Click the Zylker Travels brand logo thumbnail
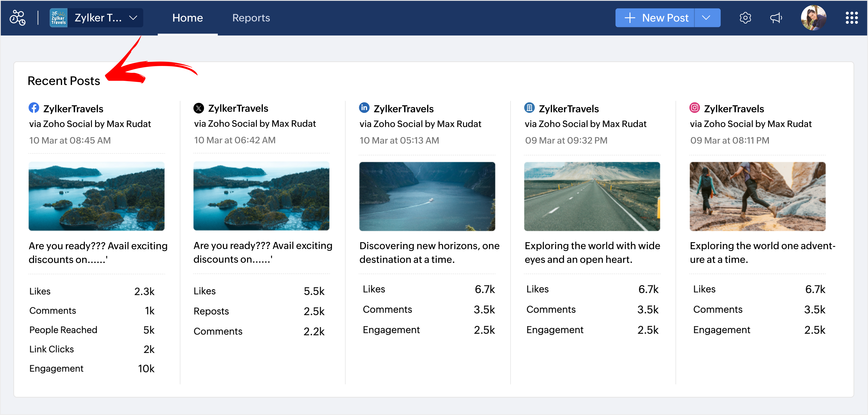 pos(59,18)
